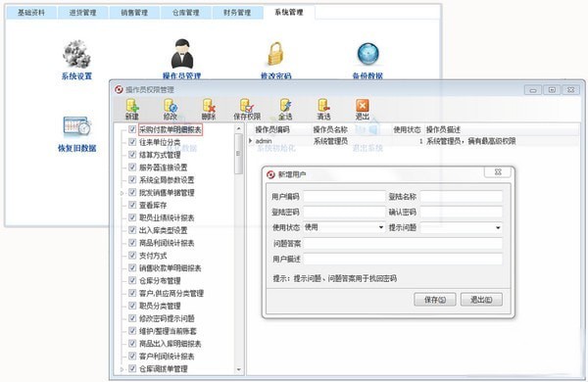Open 恢复旧数据 calendar icon
588x382 pixels.
(x=76, y=125)
